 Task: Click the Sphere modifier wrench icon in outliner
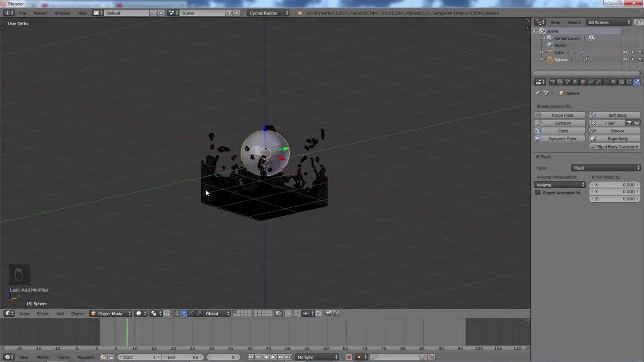coord(585,59)
